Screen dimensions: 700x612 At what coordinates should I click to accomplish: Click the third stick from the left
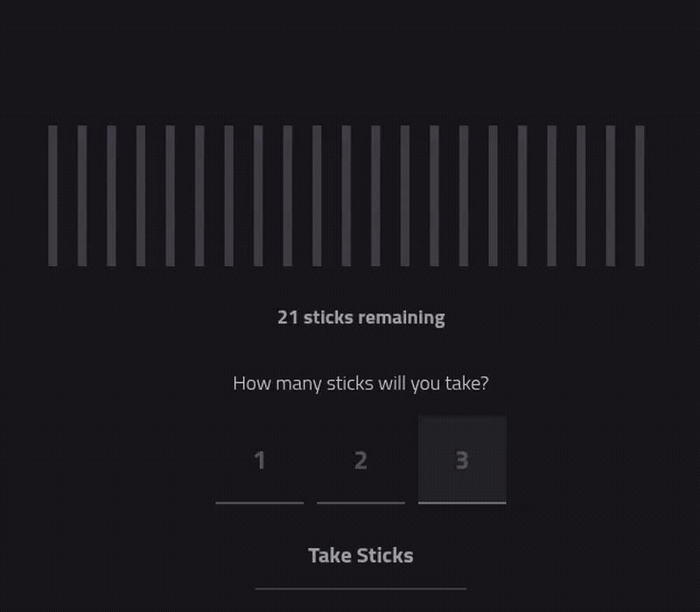point(111,195)
